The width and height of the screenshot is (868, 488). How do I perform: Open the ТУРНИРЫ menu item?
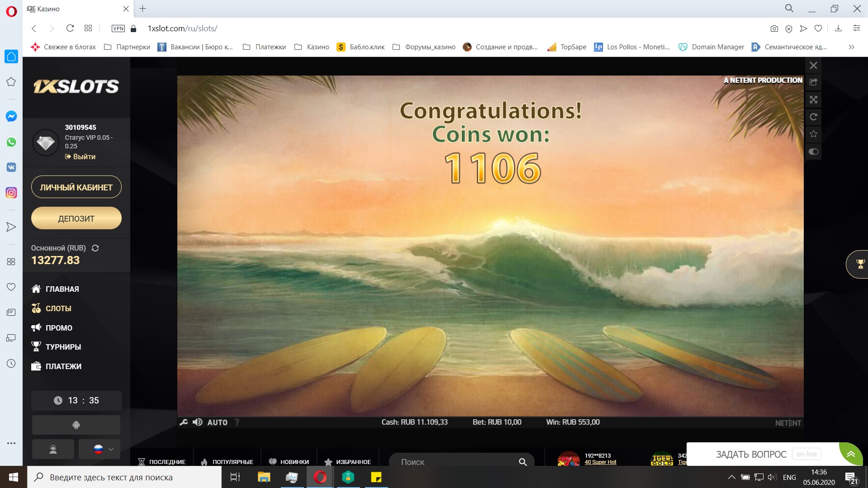(63, 347)
